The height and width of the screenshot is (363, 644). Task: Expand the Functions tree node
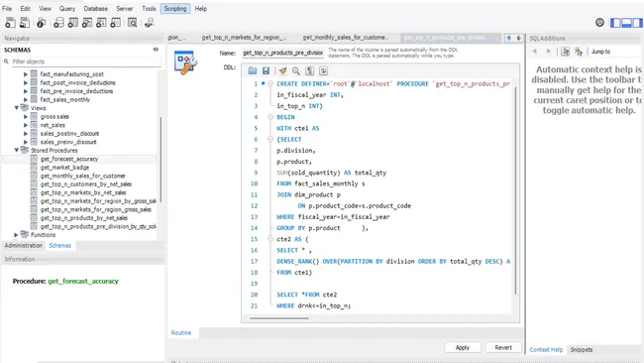pyautogui.click(x=17, y=235)
